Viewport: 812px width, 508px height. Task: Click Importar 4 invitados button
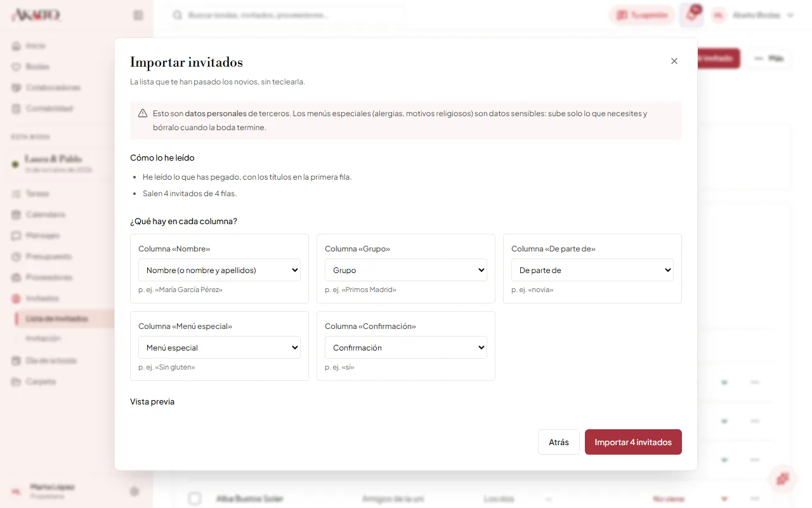tap(633, 442)
